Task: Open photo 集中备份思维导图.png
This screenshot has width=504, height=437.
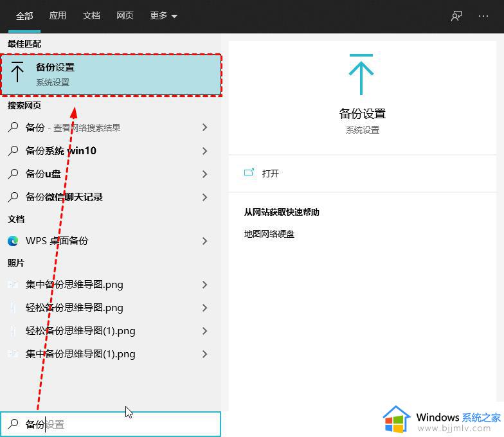Action: pos(75,284)
